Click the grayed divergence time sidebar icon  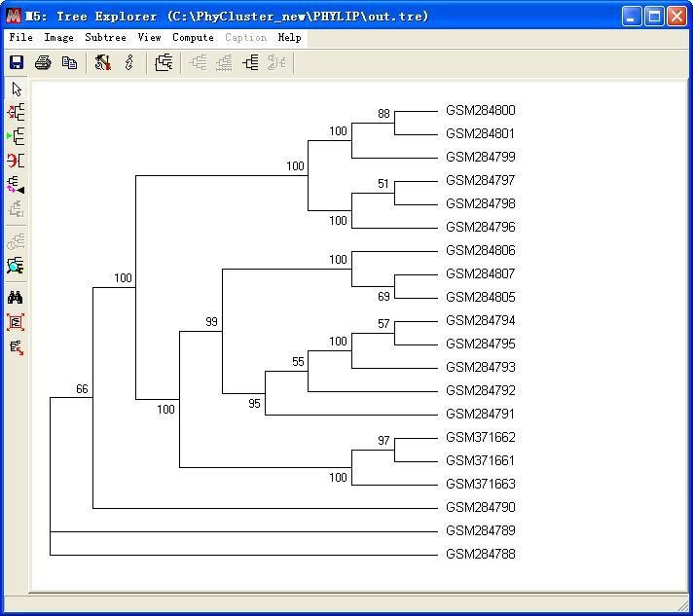pyautogui.click(x=16, y=241)
